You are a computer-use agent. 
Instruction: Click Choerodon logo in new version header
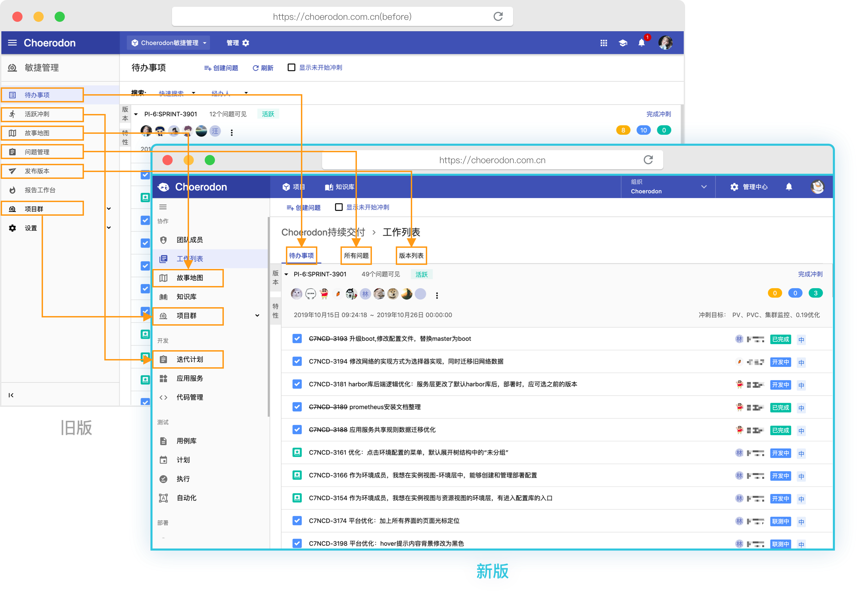tap(193, 187)
